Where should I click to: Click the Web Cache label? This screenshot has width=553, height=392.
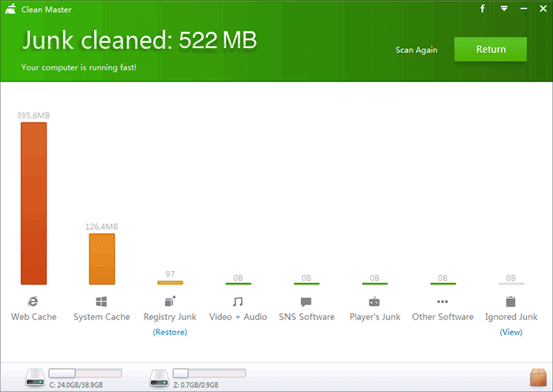33,317
